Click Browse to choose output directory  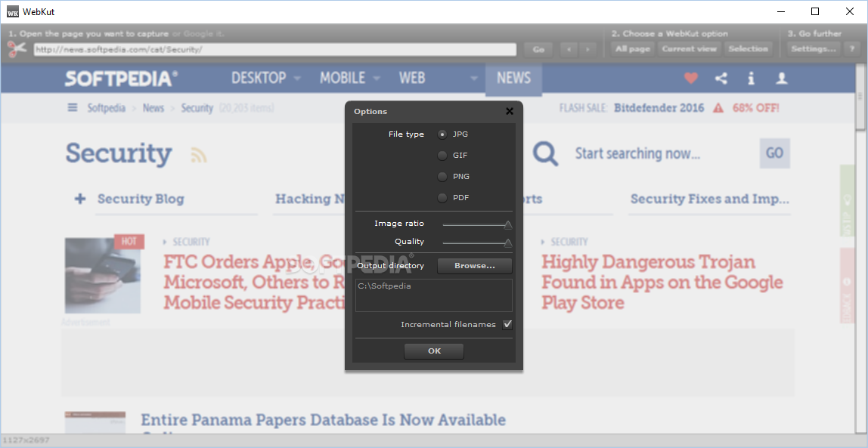pos(475,266)
